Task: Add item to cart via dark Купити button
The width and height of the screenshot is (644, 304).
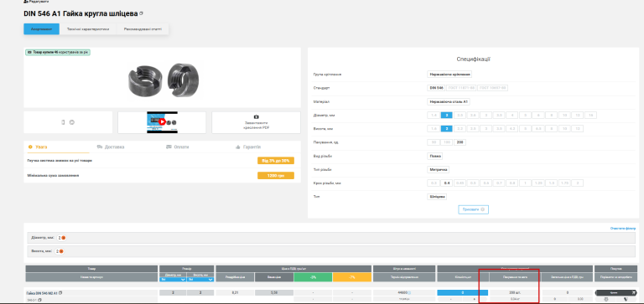Action: coord(615,293)
